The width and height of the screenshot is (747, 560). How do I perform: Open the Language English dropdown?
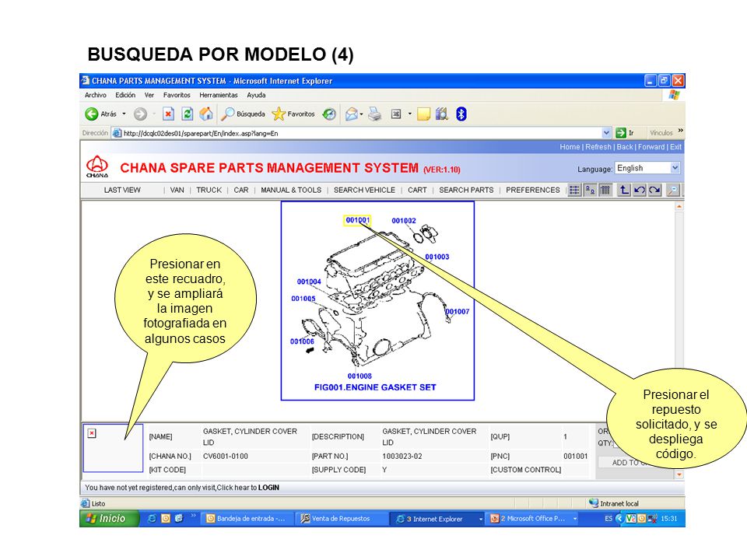click(x=647, y=168)
